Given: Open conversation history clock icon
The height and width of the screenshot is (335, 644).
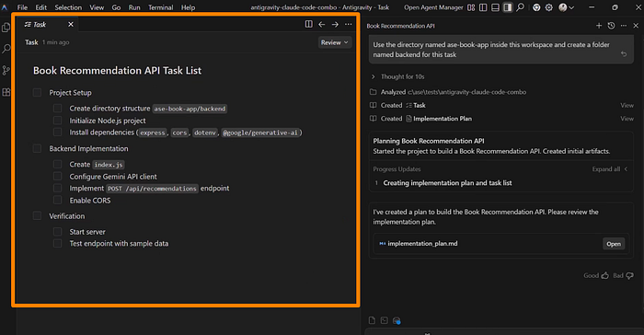Looking at the screenshot, I should 611,26.
